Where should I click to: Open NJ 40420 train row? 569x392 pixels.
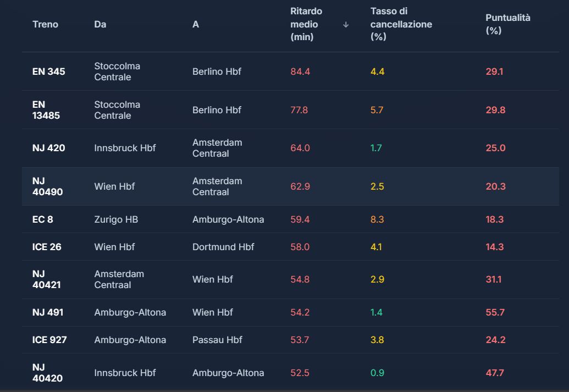(x=47, y=373)
